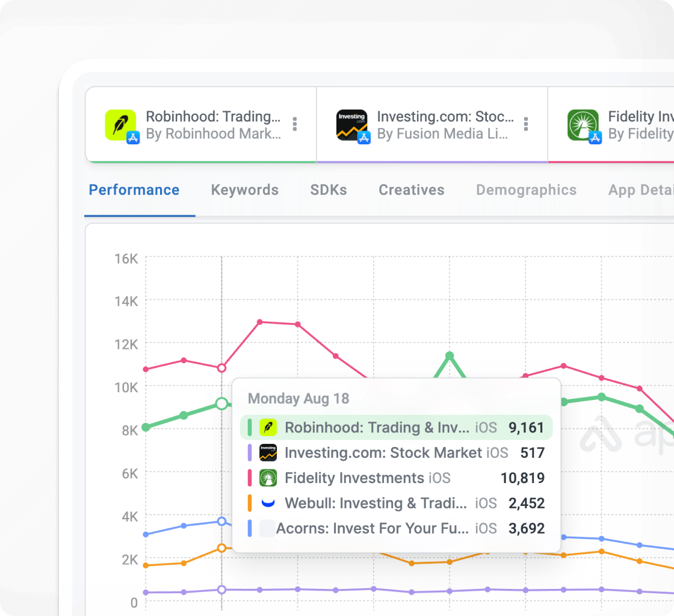This screenshot has width=674, height=616.
Task: Open the Robinhood card three-dot menu
Action: click(295, 124)
